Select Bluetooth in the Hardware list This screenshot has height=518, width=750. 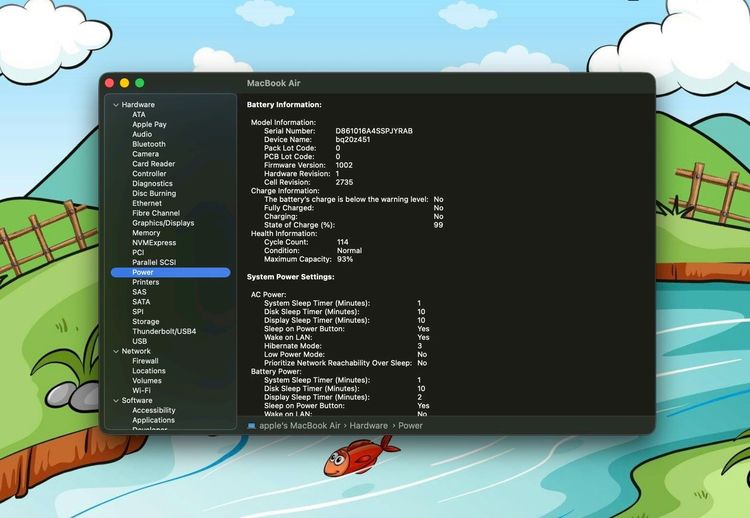(149, 144)
